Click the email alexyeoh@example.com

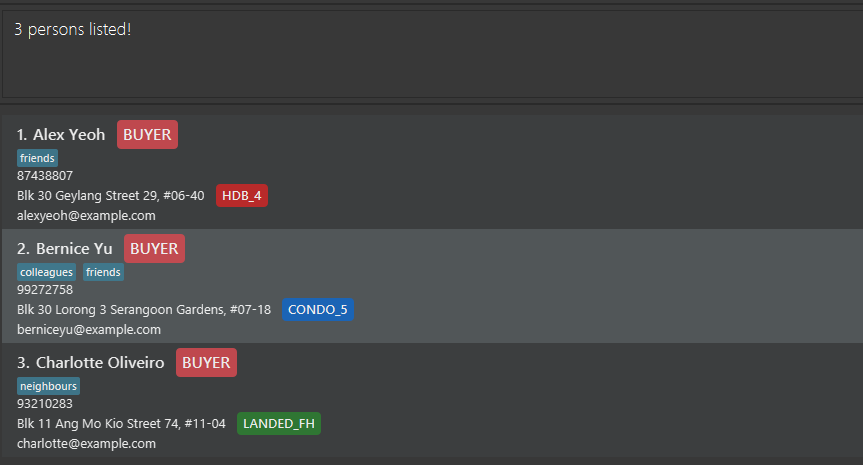(x=86, y=215)
